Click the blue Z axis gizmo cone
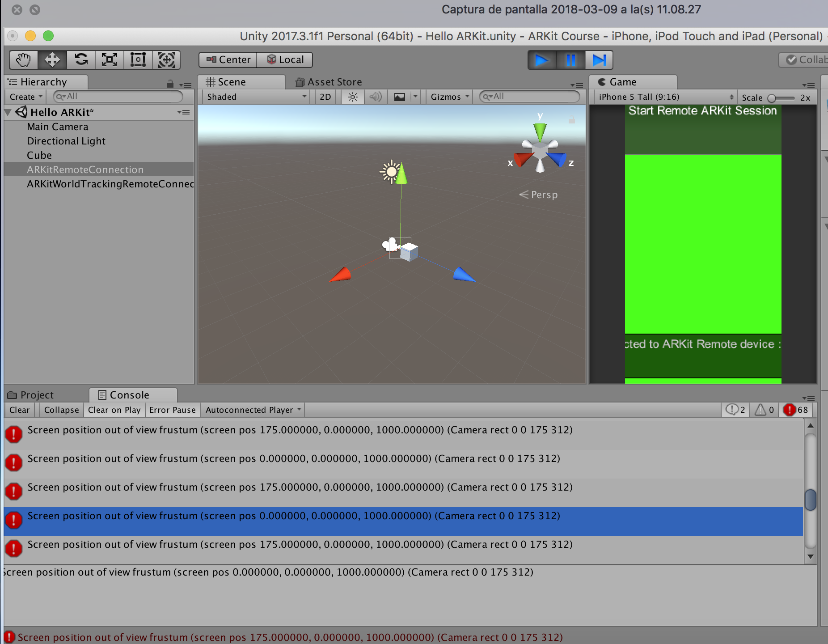This screenshot has width=828, height=644. click(x=557, y=159)
